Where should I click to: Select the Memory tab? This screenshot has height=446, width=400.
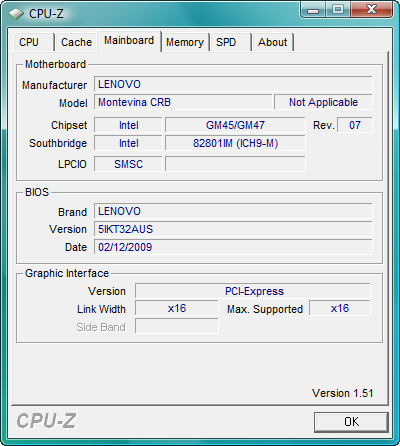185,42
